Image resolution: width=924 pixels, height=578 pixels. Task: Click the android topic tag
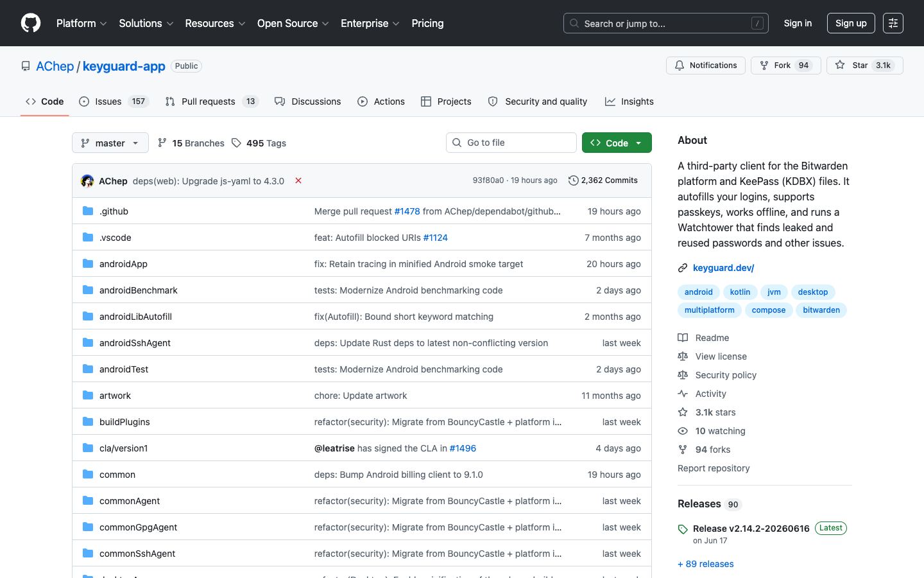coord(699,292)
